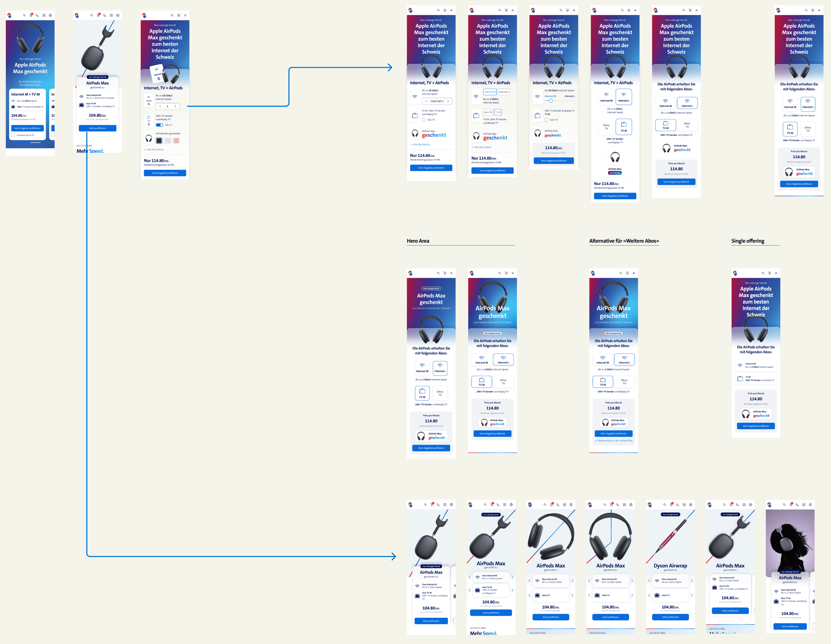Check the Internet ohne TV checkbox
Screen dimensions: 831x644
click(13, 135)
